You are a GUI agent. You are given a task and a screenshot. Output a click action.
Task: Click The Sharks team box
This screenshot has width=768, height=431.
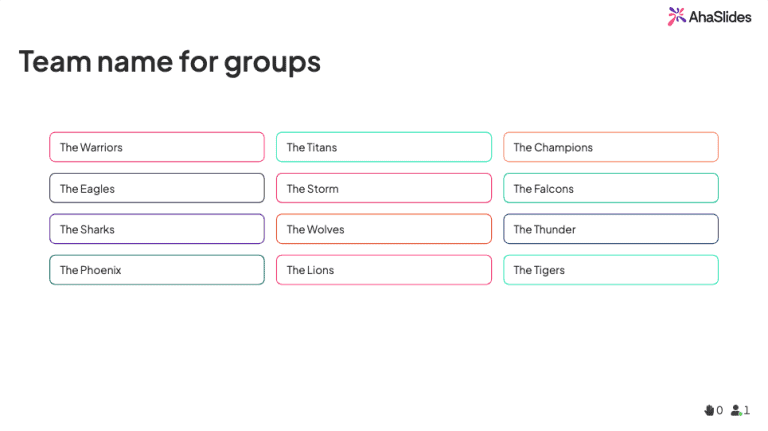point(157,229)
